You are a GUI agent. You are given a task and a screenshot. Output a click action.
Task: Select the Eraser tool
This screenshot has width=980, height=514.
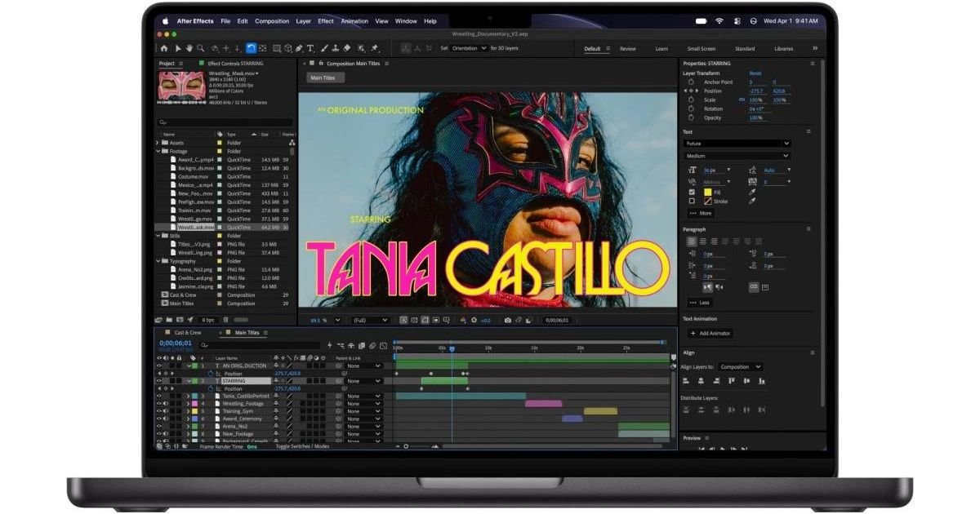(x=347, y=48)
